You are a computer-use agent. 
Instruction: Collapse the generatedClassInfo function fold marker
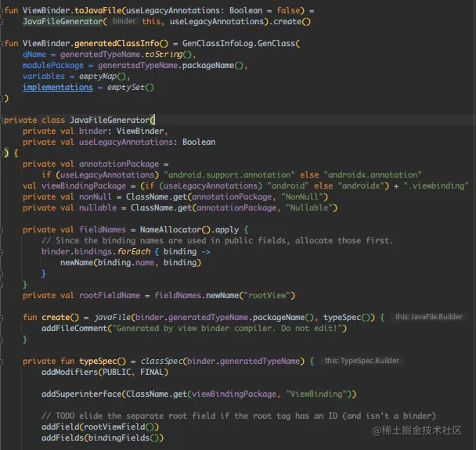coord(2,44)
